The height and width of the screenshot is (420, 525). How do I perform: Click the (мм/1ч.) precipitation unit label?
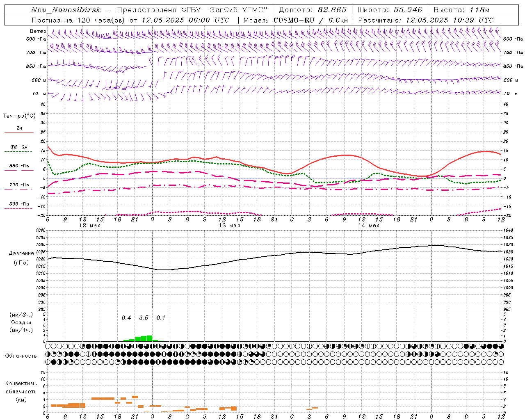point(21,331)
